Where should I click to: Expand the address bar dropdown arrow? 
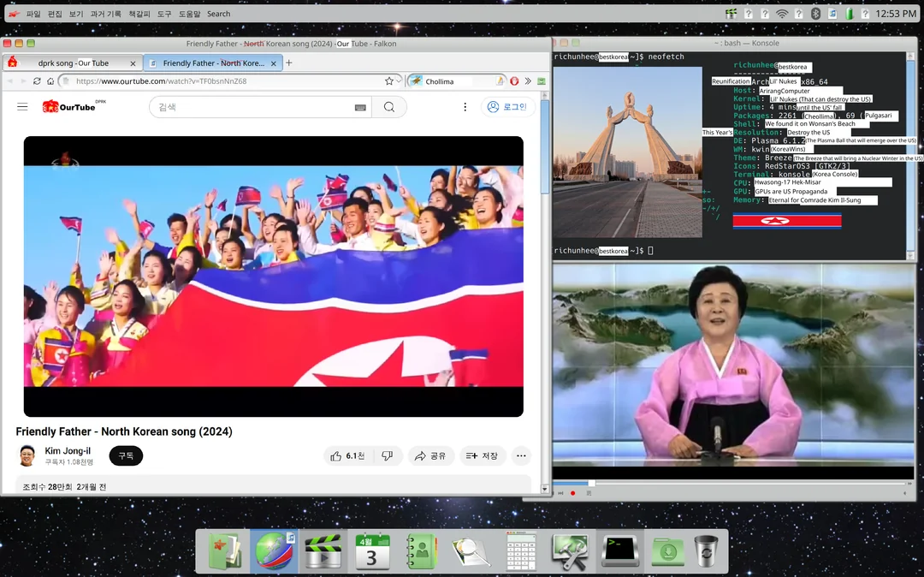point(399,81)
